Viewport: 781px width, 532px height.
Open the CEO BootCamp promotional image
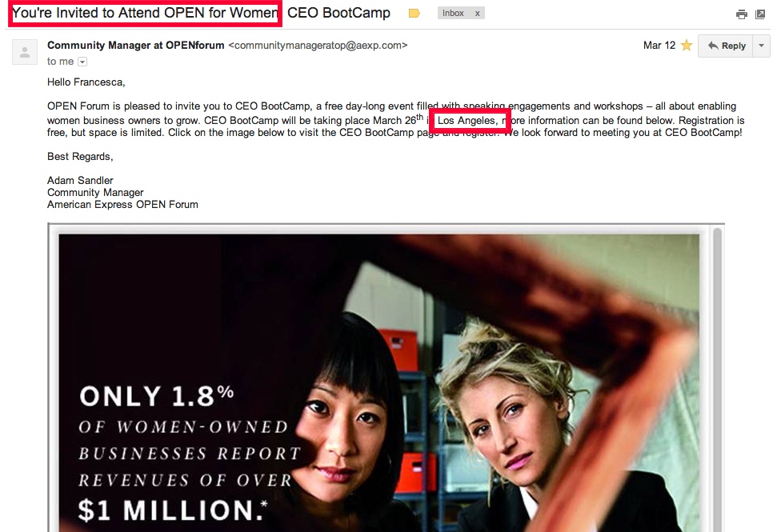coord(378,382)
